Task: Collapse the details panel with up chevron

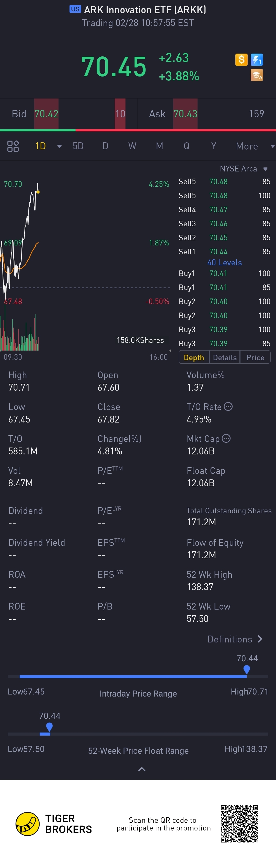Action: click(x=142, y=769)
